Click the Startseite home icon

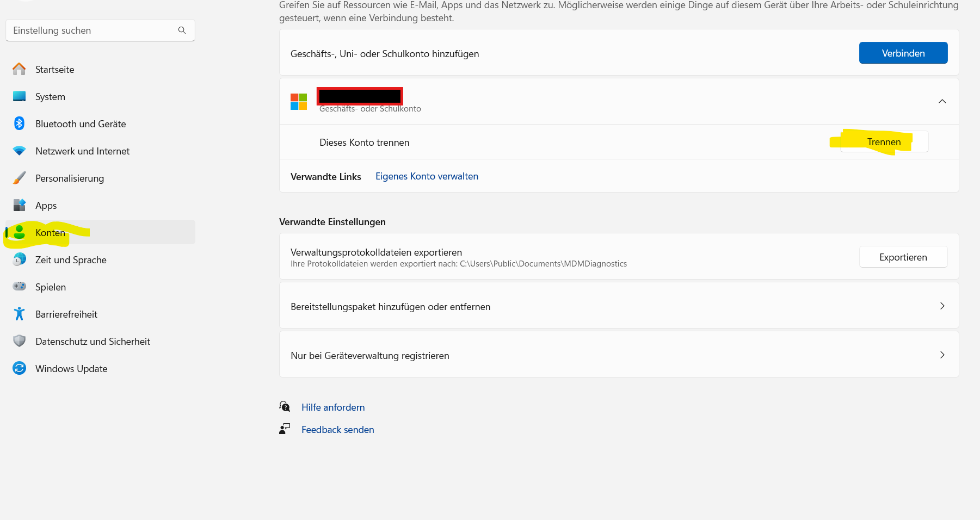click(19, 69)
